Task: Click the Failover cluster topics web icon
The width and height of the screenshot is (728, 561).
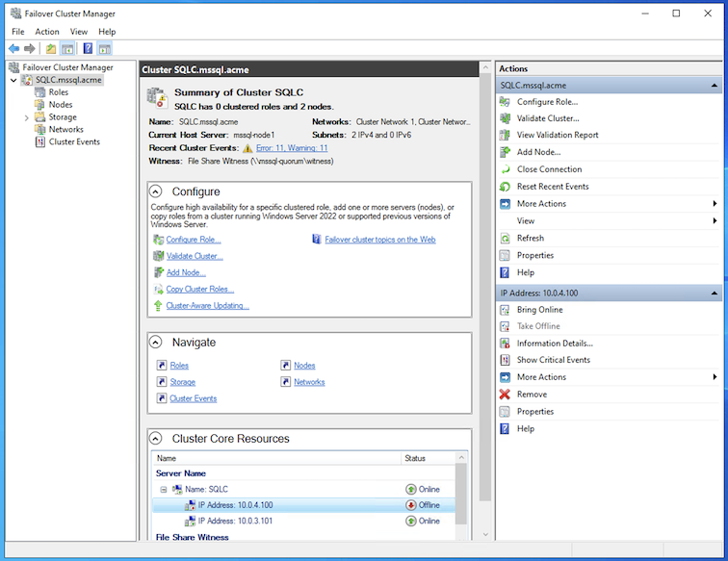Action: [x=317, y=240]
